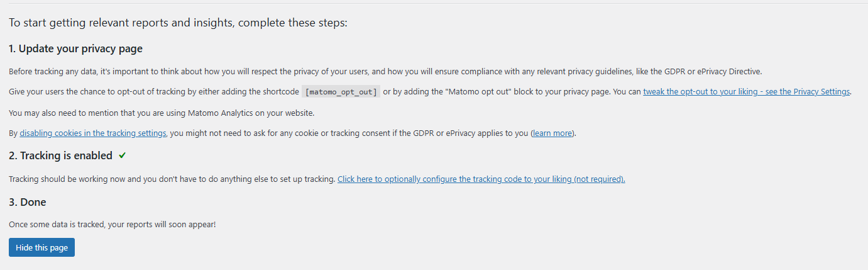The width and height of the screenshot is (868, 270).
Task: Click the [matomo_opt_out] shortcode text
Action: coord(341,92)
